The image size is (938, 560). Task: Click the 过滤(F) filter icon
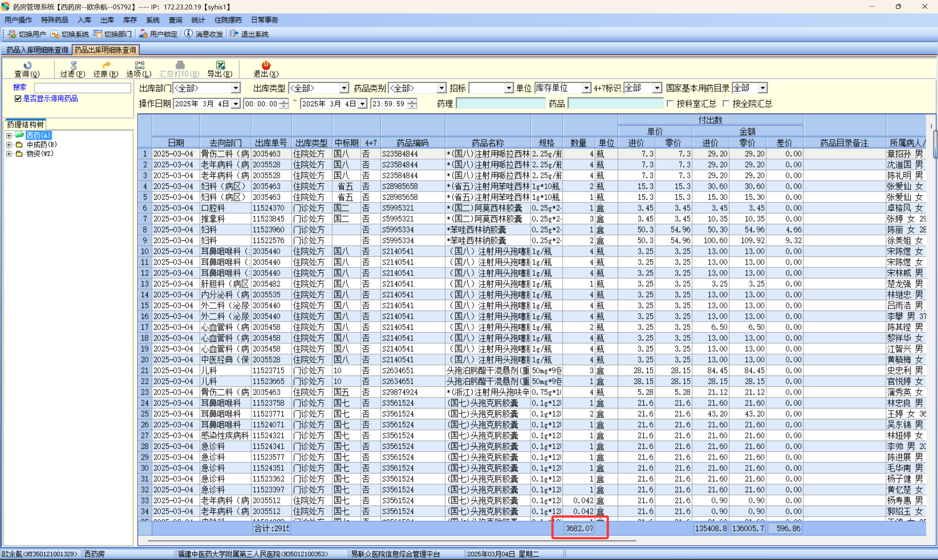(73, 66)
